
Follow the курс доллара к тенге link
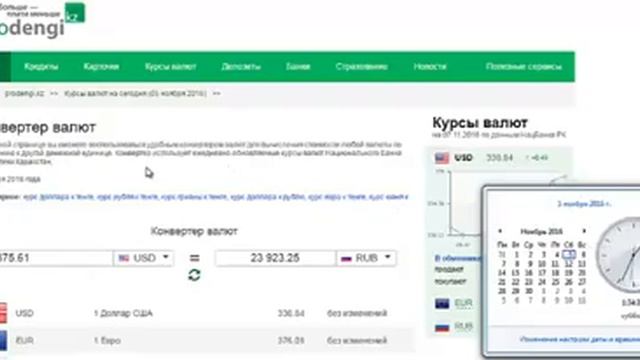point(58,197)
